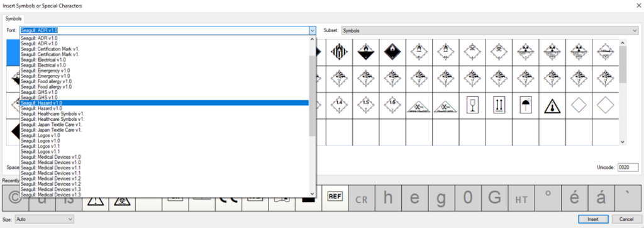Pick the recently used CR character

tap(362, 198)
